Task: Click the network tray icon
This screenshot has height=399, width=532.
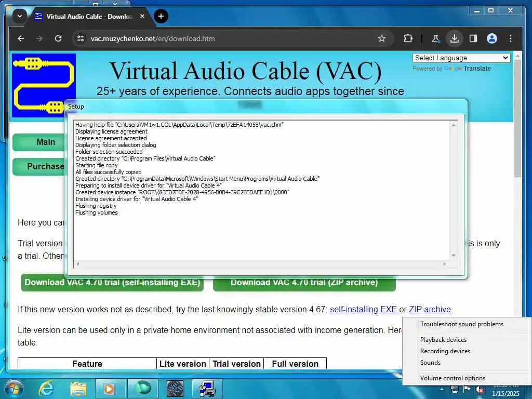Action: [455, 390]
